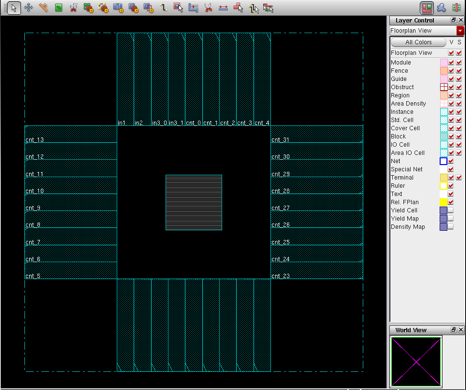Screen dimensions: 467x391
Task: Click the blue and red outline squares icon
Action: pos(148,8)
